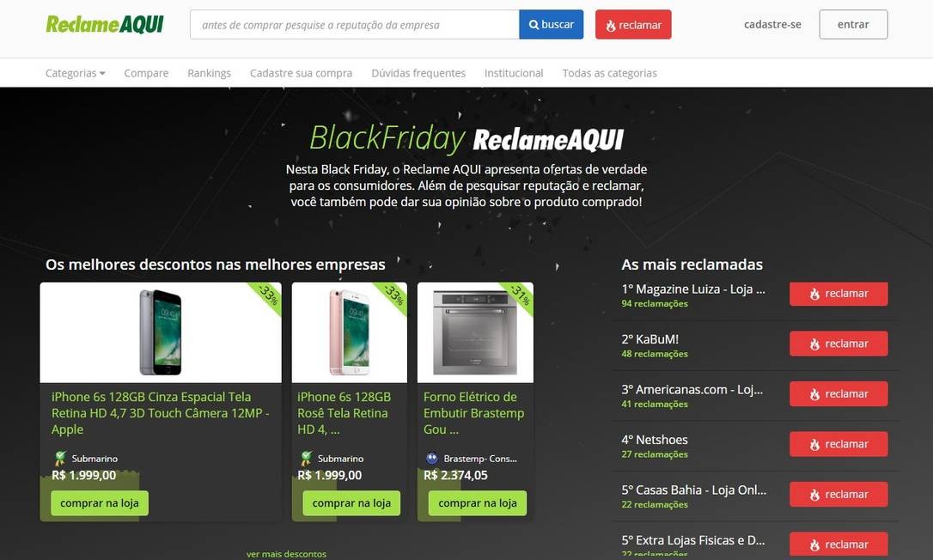Follow the cadastre-se sign-up link
This screenshot has height=560, width=933.
point(772,25)
